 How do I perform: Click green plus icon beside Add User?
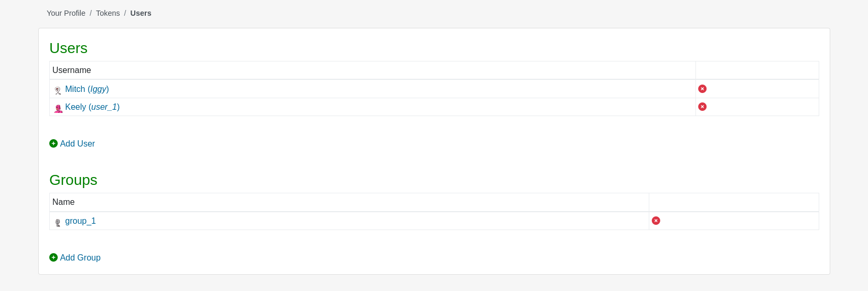(53, 143)
